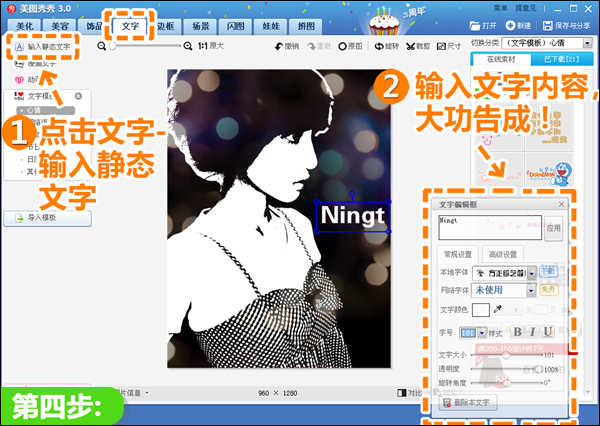Screen dimensions: 600x426
Task: Click the 应用 apply button
Action: [x=553, y=228]
